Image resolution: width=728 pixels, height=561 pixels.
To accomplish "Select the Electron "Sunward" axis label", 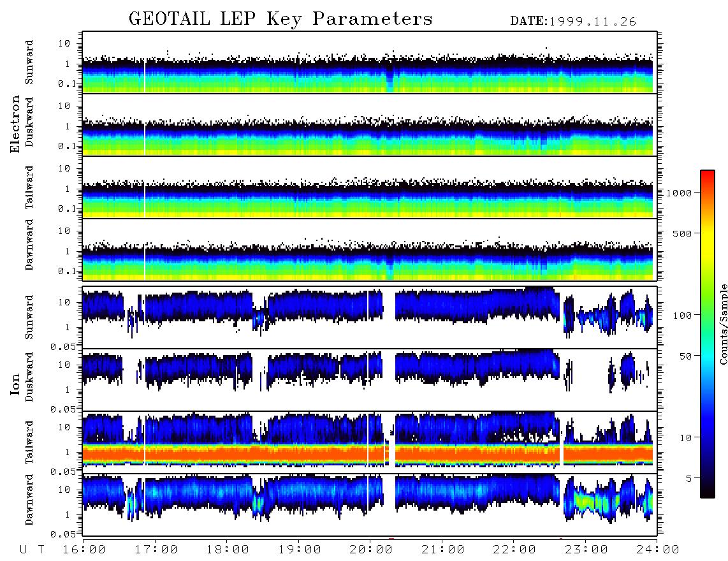I will pyautogui.click(x=29, y=62).
